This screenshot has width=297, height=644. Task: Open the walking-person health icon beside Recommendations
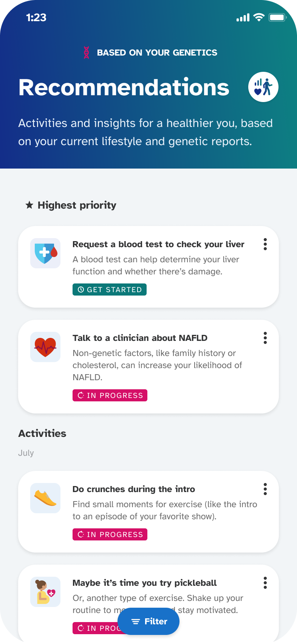tap(263, 87)
